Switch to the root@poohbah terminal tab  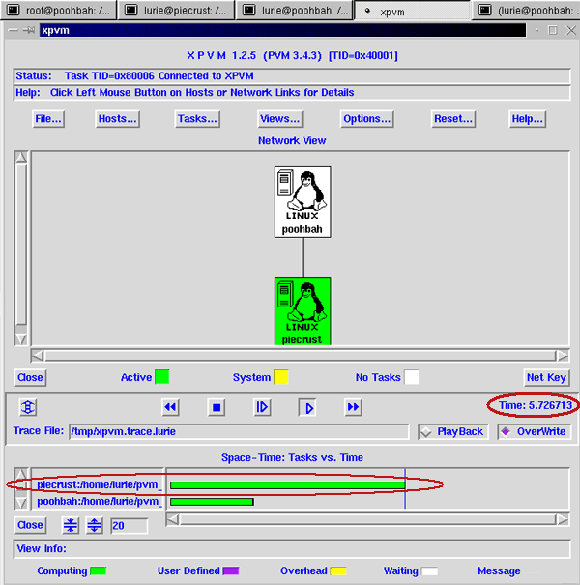(59, 10)
